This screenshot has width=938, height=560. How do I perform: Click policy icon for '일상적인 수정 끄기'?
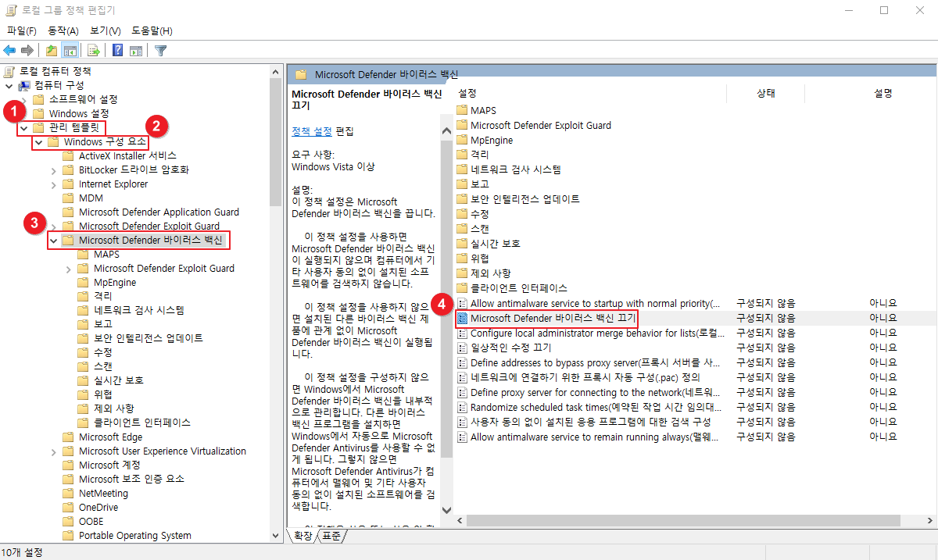[462, 348]
